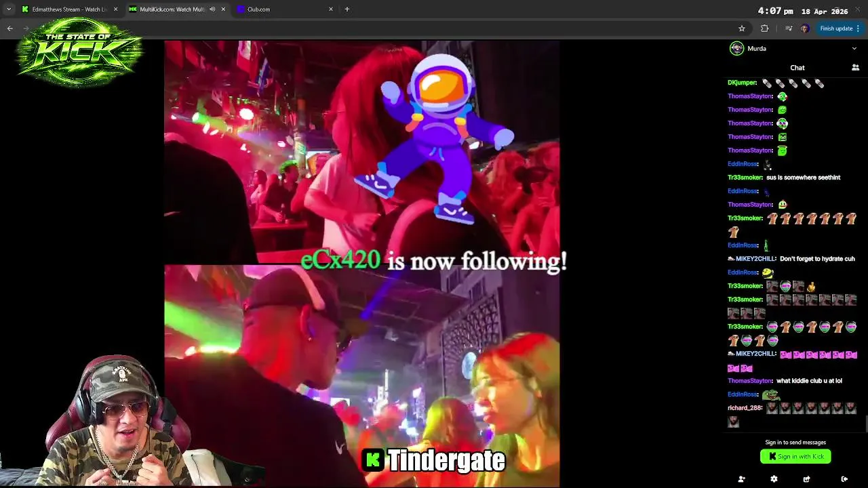Close the Club.com tab
The width and height of the screenshot is (868, 488).
(x=331, y=9)
